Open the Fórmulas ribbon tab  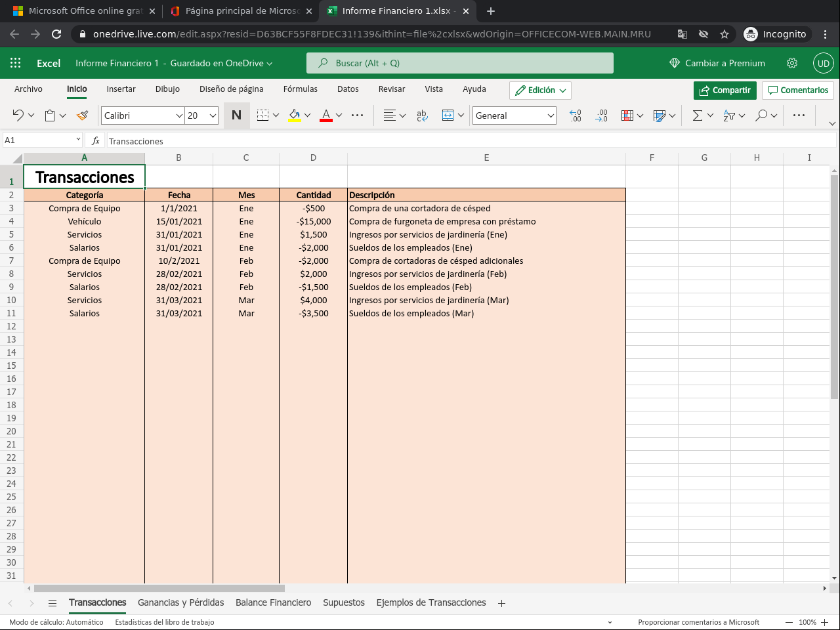click(x=300, y=89)
